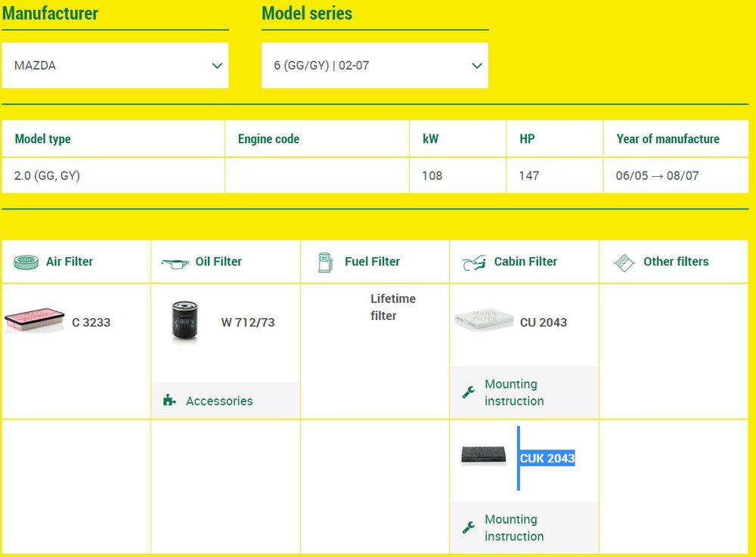Select the Oil Filter column header

[x=225, y=261]
